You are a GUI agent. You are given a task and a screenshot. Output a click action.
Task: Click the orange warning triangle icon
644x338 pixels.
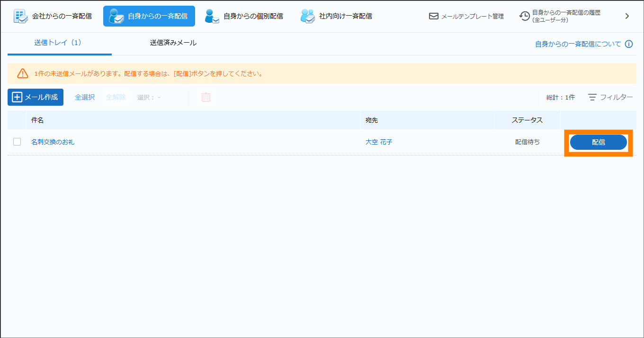23,73
